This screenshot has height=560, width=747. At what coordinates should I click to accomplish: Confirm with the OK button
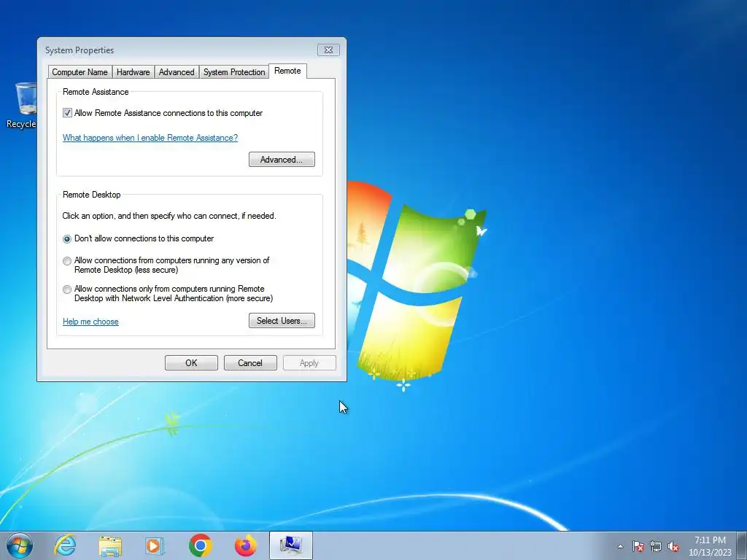pyautogui.click(x=191, y=363)
